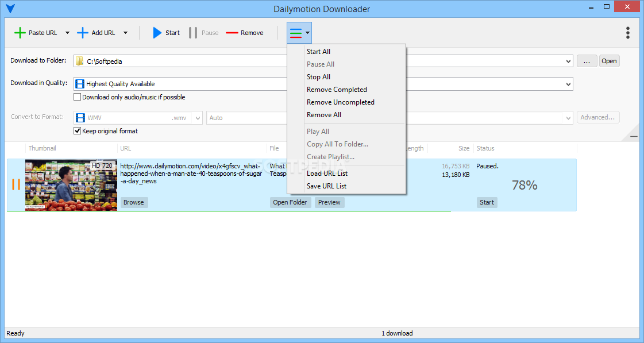This screenshot has height=343, width=644.
Task: Select Load URL List from menu
Action: point(346,174)
